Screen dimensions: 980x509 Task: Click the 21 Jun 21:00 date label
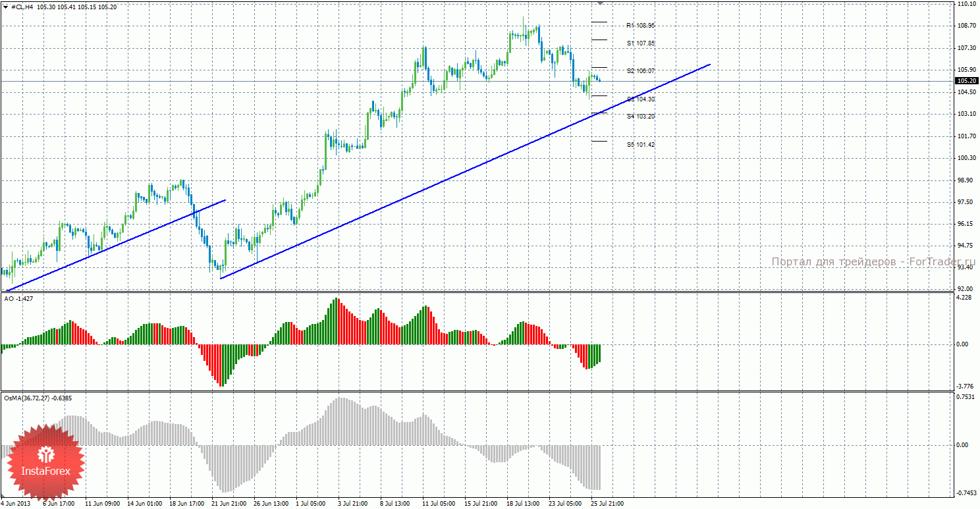[x=228, y=504]
